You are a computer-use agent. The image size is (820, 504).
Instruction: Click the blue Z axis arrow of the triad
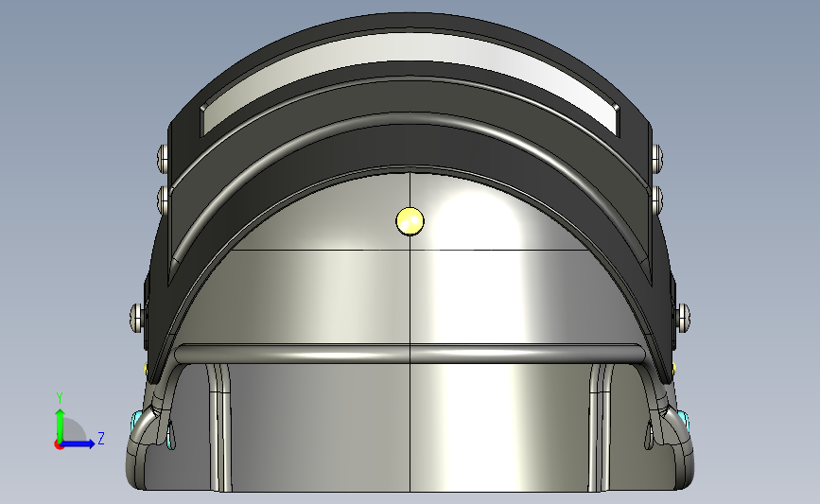coord(79,444)
